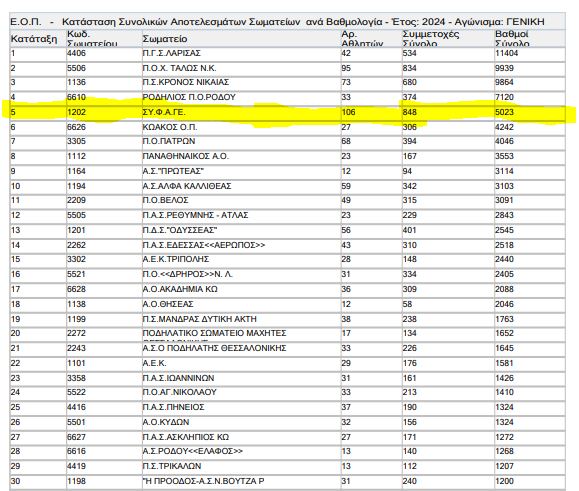This screenshot has height=491, width=579.
Task: Select club 'Π.Α.Σ.ΑΣΚΛΗΠΙΟΣ ΚΩ'
Action: tap(186, 437)
